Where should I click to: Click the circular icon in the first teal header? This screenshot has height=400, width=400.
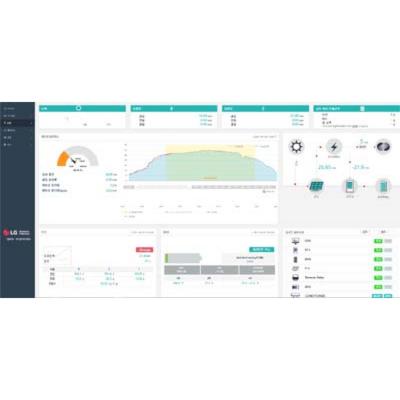pyautogui.click(x=79, y=108)
